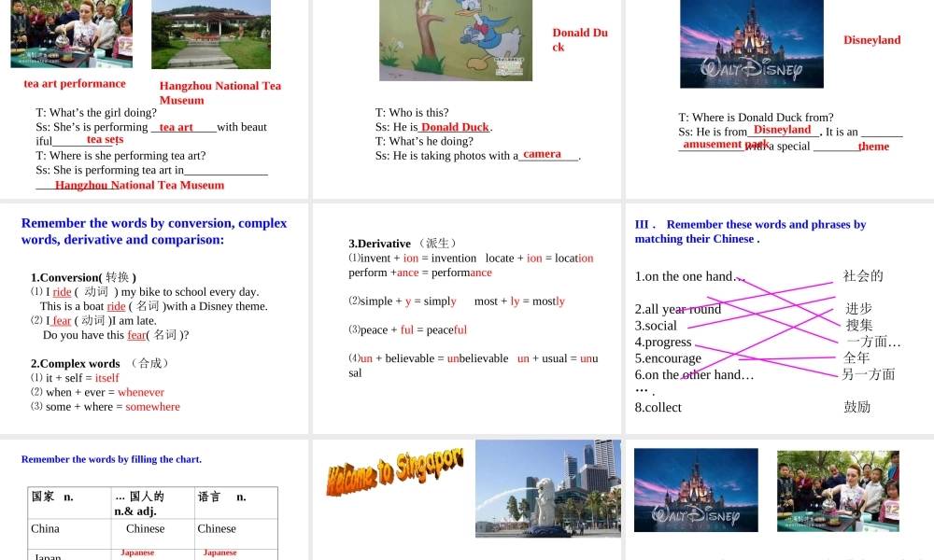Click the caption 'Hangzhou National Tea Museum' under the photo

point(219,92)
